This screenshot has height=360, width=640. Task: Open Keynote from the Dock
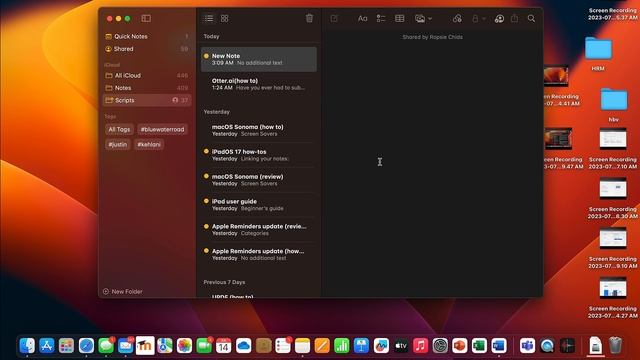(x=361, y=346)
